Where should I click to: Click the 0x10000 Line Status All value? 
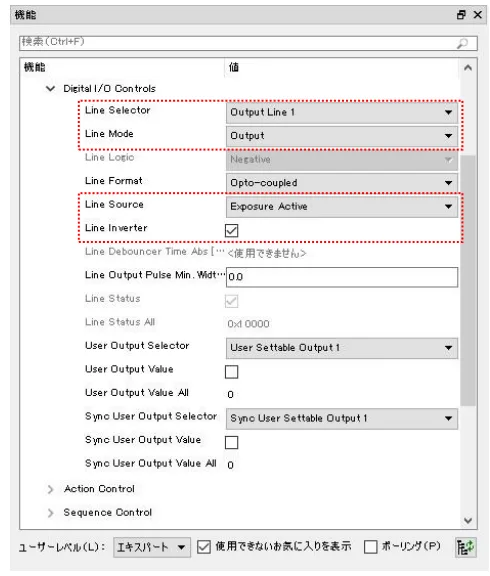(248, 324)
